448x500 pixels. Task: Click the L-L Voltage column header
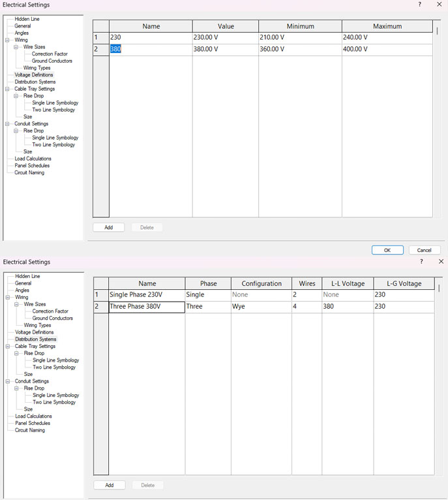pos(347,284)
